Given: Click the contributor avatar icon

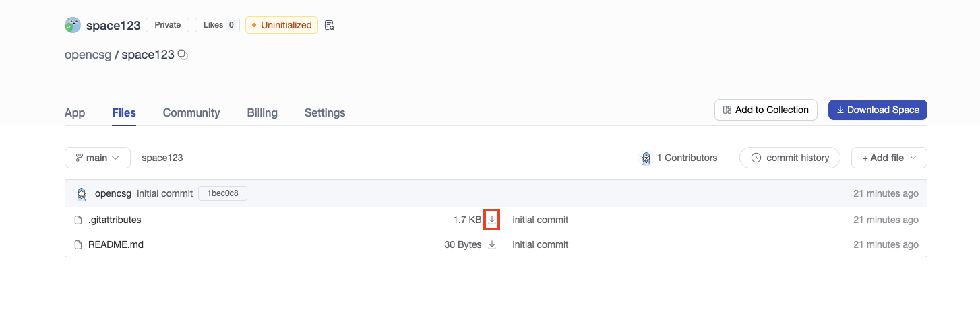Looking at the screenshot, I should 646,158.
